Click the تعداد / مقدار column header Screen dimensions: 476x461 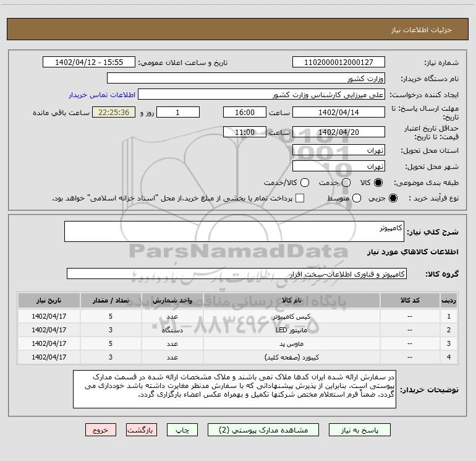tap(111, 301)
